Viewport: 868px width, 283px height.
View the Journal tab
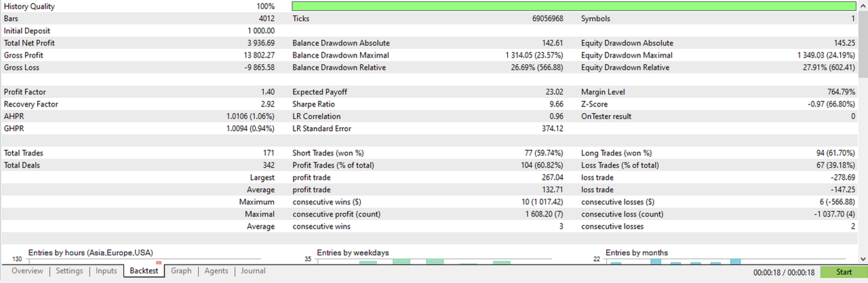click(253, 271)
